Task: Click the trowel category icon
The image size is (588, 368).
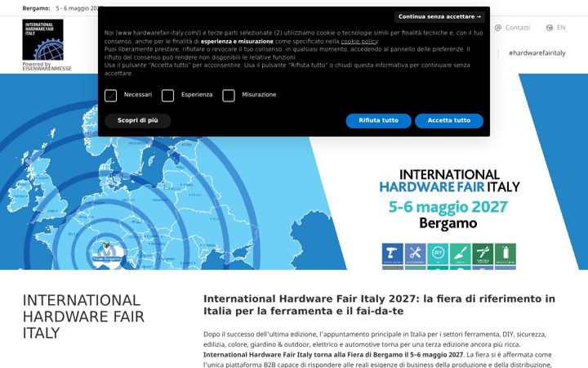Action: 460,254
